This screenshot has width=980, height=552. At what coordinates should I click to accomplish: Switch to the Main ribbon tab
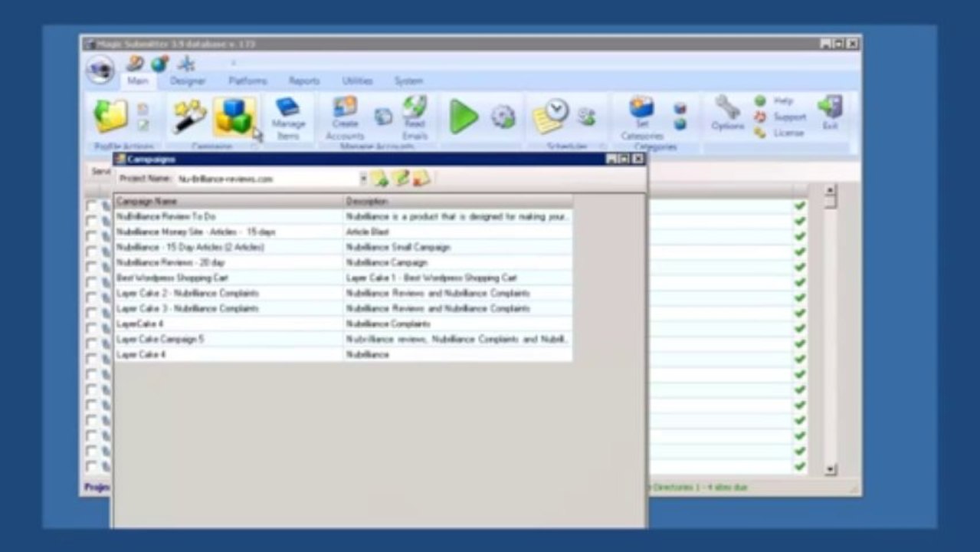click(x=138, y=80)
